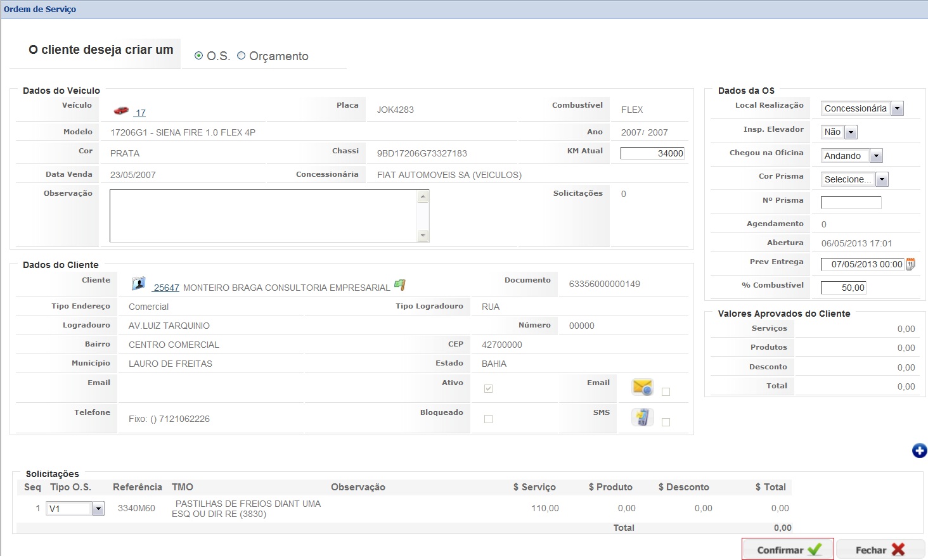This screenshot has height=560, width=928.
Task: Check the Email notification checkbox
Action: coord(666,391)
